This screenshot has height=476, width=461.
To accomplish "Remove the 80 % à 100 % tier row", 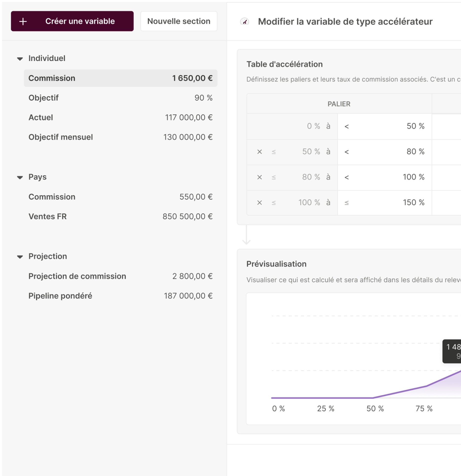I will click(x=259, y=177).
